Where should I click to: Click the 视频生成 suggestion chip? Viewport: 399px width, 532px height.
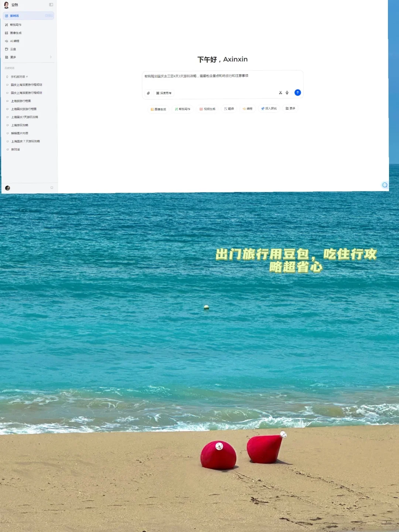208,109
